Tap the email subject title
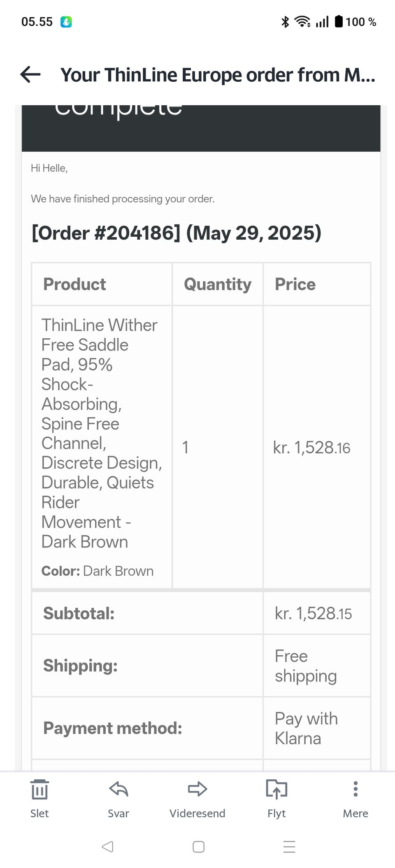Viewport: 395px width, 868px height. click(x=218, y=75)
